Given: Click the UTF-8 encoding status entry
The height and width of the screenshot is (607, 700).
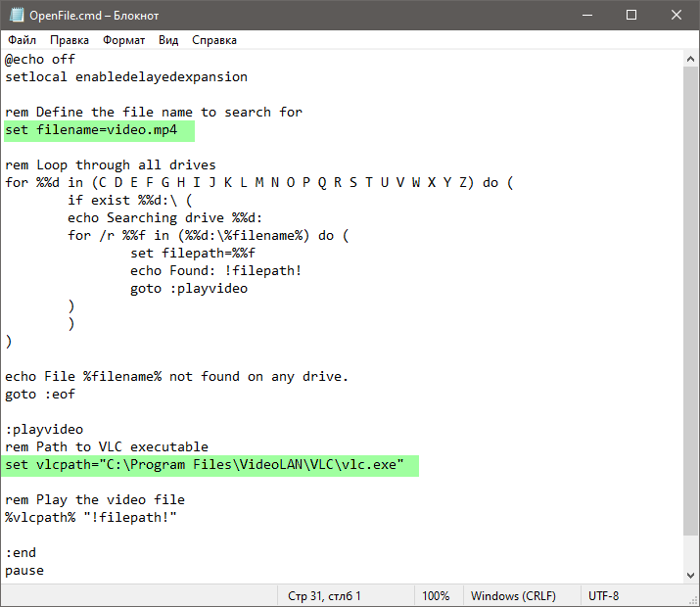Looking at the screenshot, I should click(604, 596).
